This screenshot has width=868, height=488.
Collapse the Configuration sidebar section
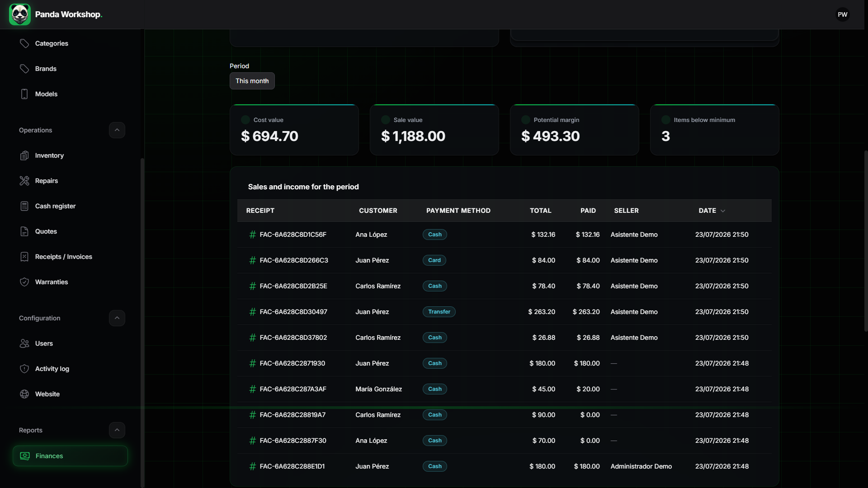pyautogui.click(x=117, y=318)
